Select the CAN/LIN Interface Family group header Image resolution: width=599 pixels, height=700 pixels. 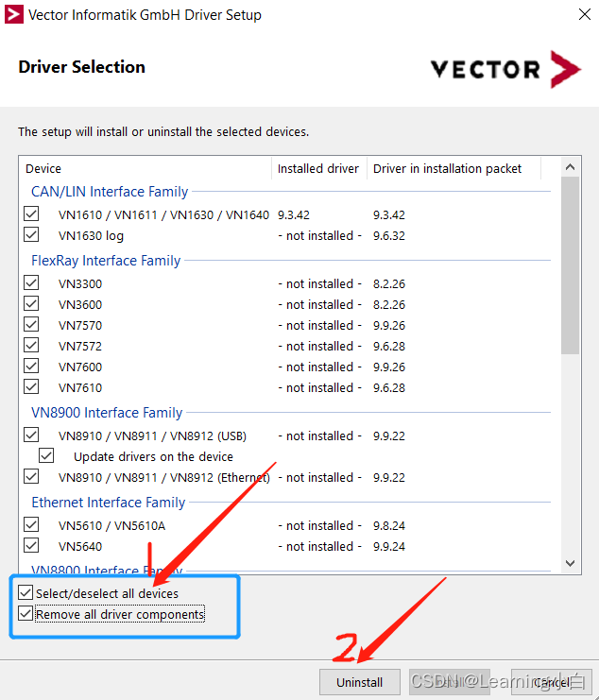pos(110,192)
